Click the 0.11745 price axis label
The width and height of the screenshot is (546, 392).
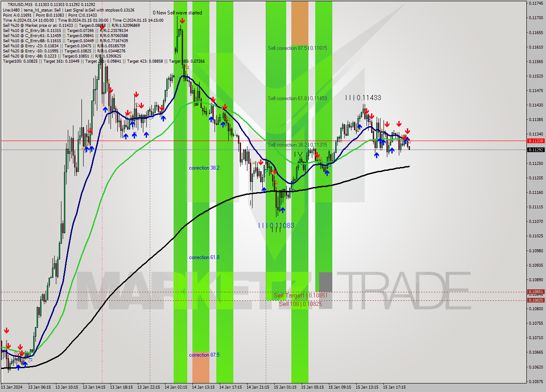[x=536, y=3]
